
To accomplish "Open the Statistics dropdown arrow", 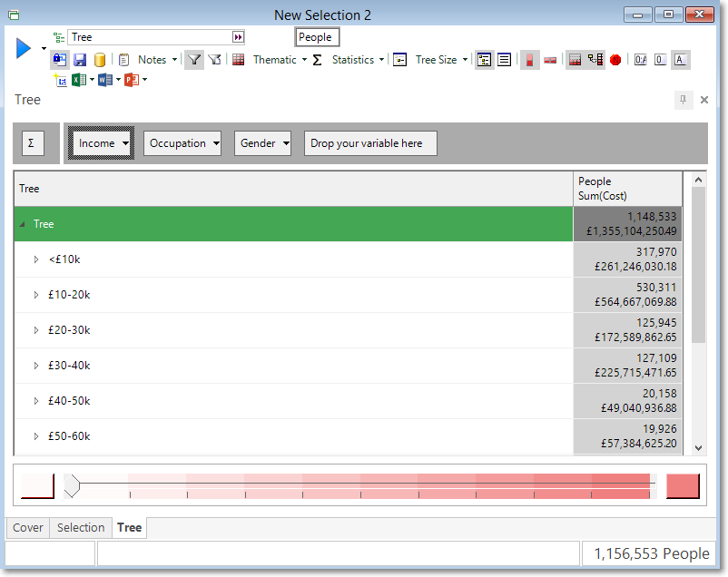I will (381, 60).
